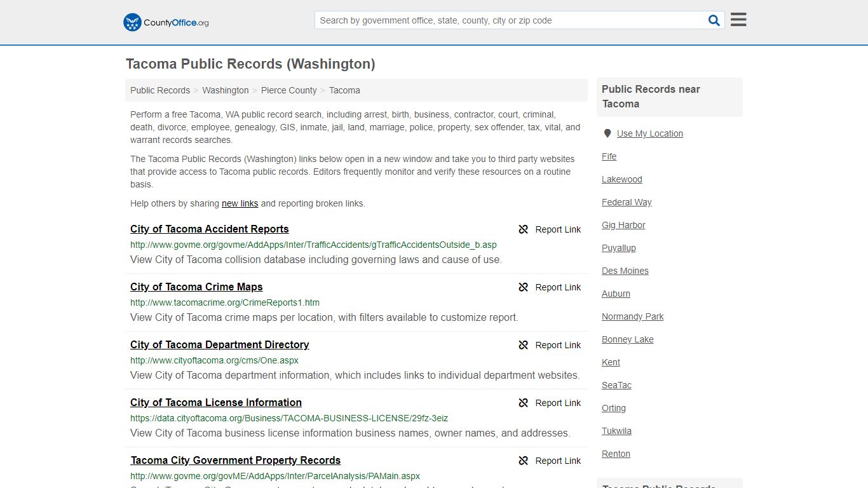Open City of Tacoma Crime Maps
This screenshot has height=488, width=868.
196,287
